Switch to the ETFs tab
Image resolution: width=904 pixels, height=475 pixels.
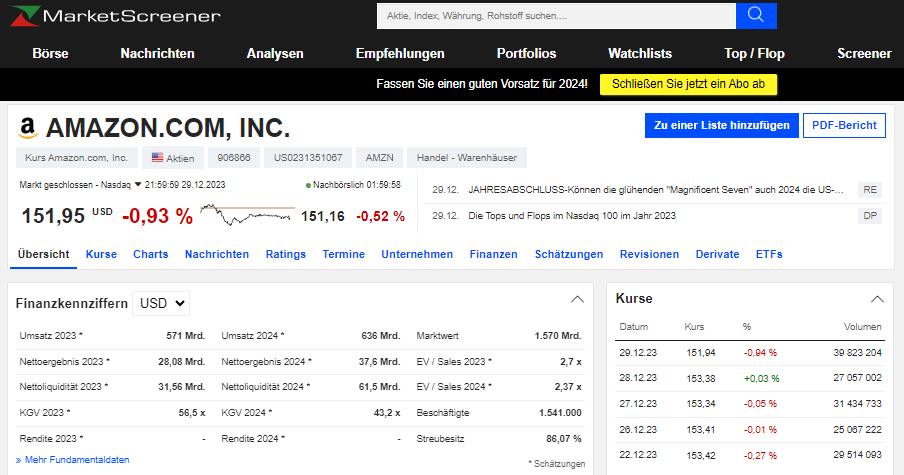point(769,254)
